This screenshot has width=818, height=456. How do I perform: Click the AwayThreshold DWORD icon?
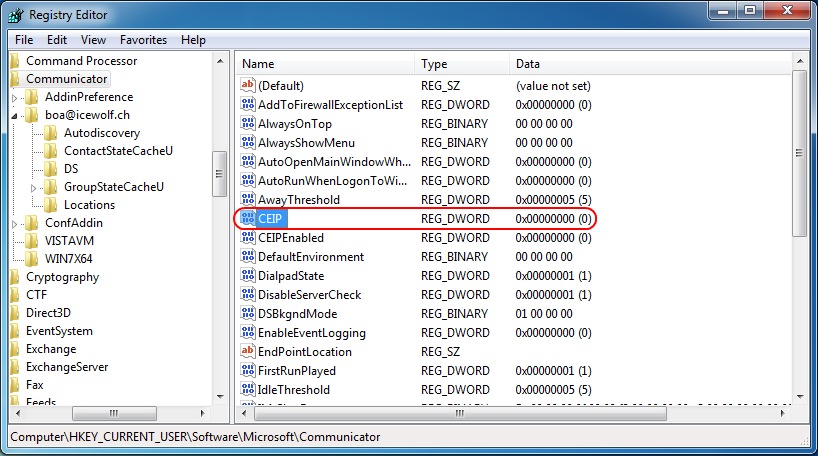(x=248, y=199)
